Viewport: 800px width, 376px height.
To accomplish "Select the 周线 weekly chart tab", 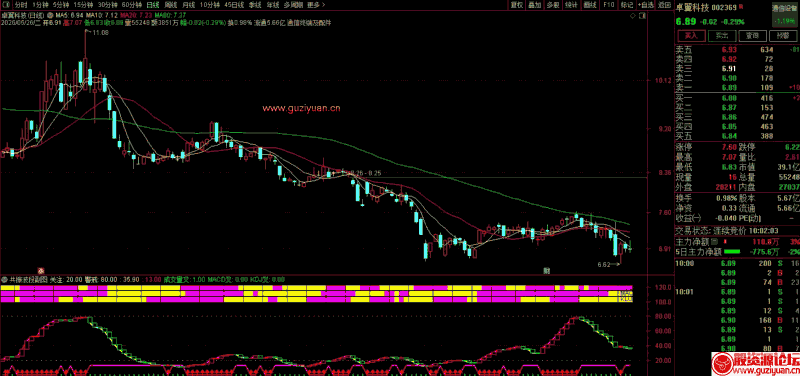I will (x=170, y=5).
